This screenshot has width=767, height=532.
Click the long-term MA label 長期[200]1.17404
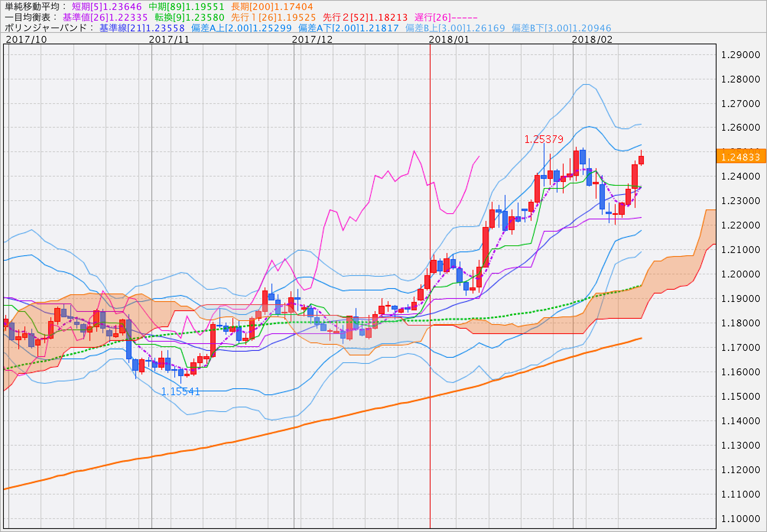pos(272,6)
